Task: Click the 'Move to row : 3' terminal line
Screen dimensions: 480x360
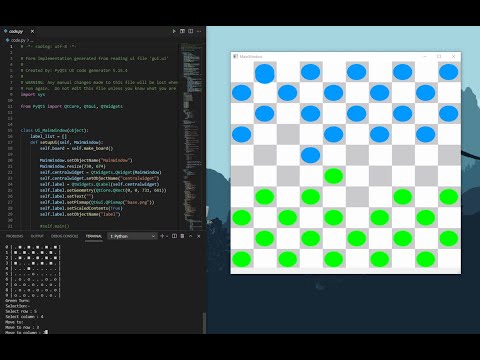Action: pyautogui.click(x=22, y=327)
